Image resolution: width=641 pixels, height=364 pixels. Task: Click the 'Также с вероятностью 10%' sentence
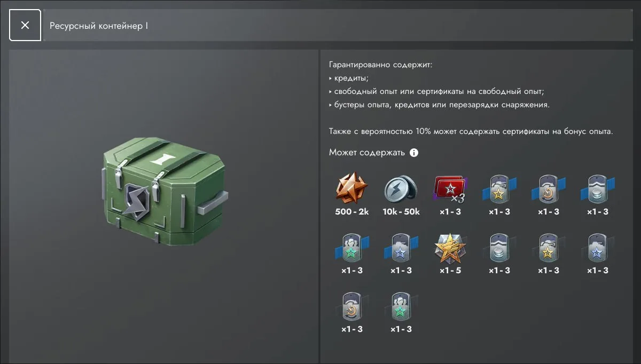click(x=471, y=131)
